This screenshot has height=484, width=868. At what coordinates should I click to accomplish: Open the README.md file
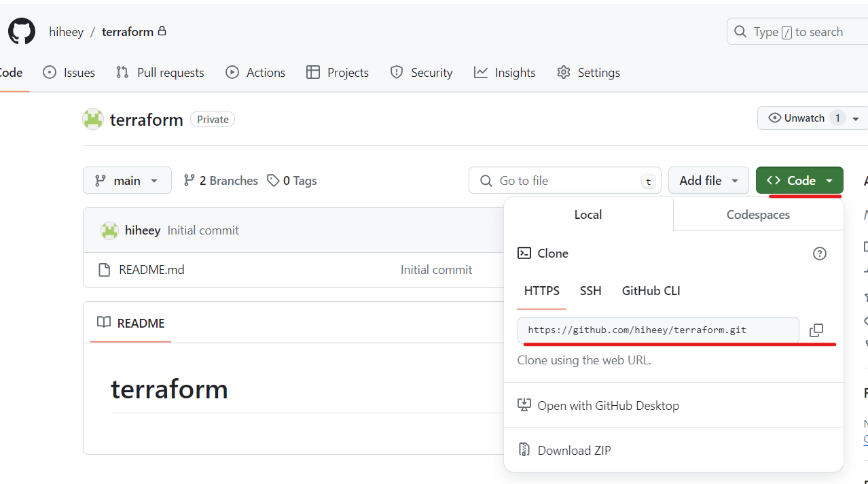tap(151, 270)
